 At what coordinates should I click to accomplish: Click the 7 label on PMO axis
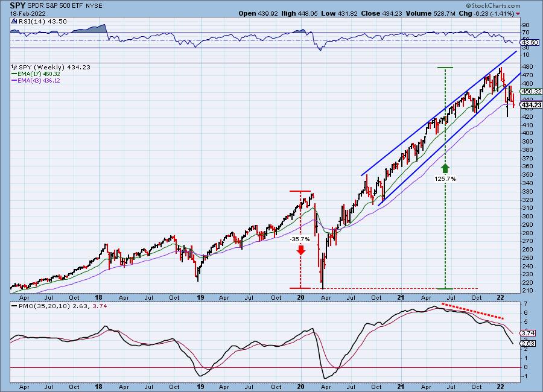point(526,304)
